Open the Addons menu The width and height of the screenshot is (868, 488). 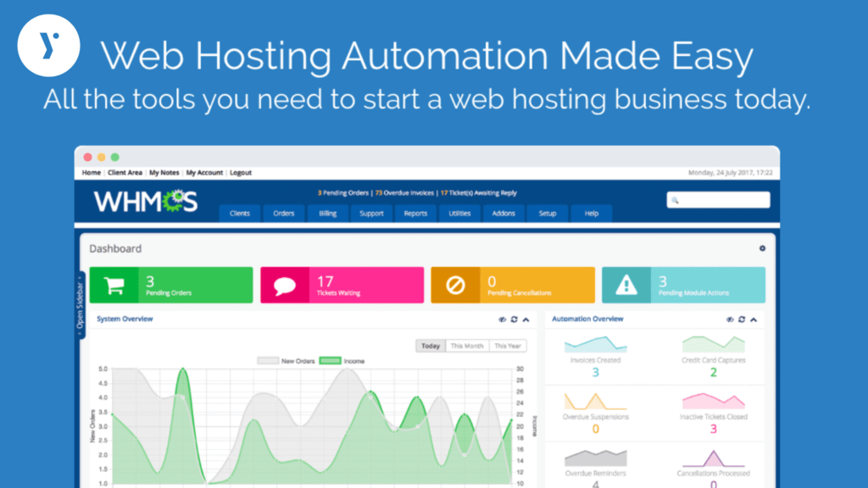pos(503,213)
